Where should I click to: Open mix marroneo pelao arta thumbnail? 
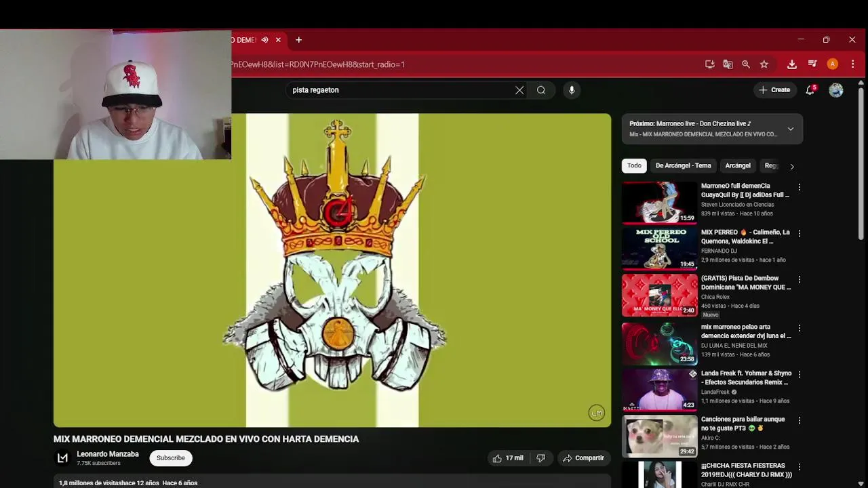click(660, 344)
